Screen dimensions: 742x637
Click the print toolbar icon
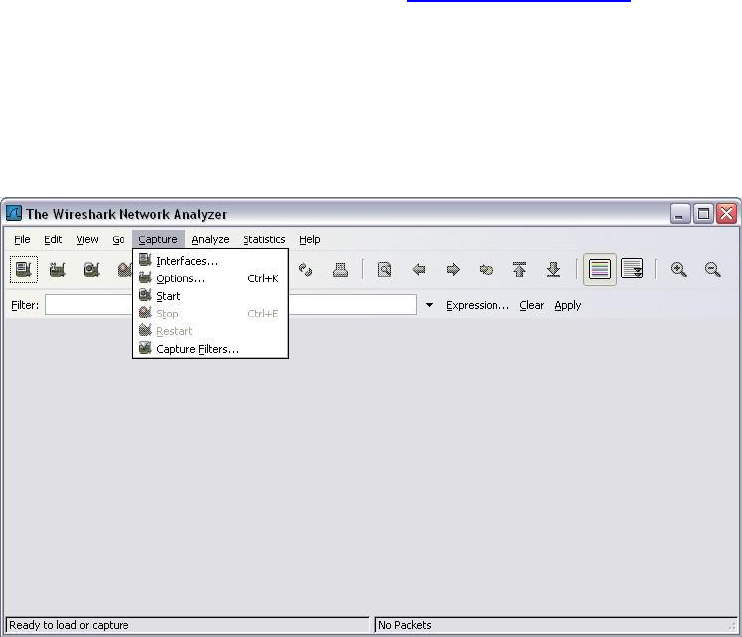[340, 270]
